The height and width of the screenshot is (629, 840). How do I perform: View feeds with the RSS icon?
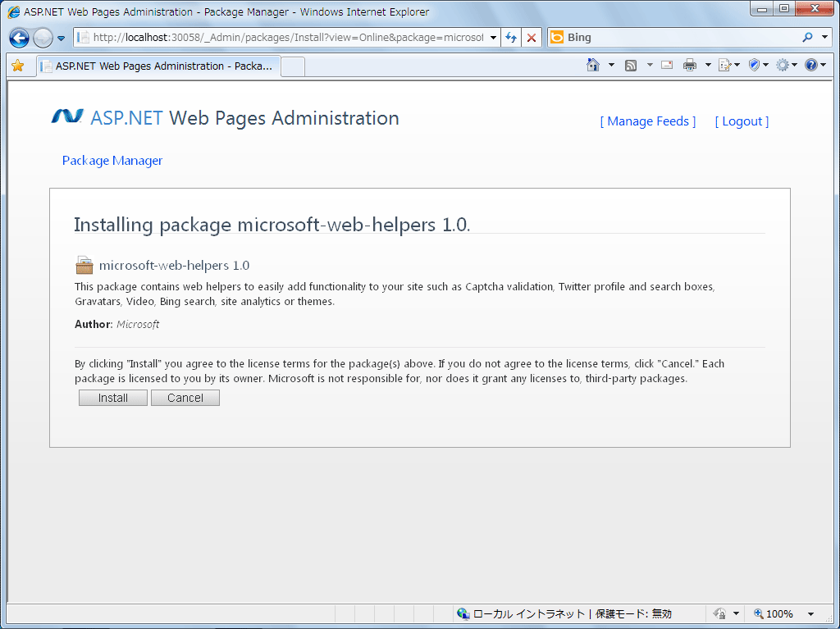[629, 64]
